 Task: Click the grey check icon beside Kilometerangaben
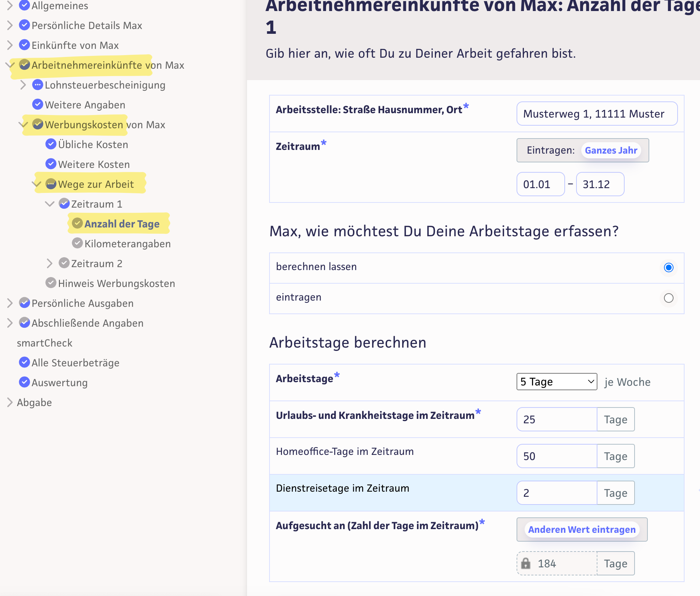77,243
